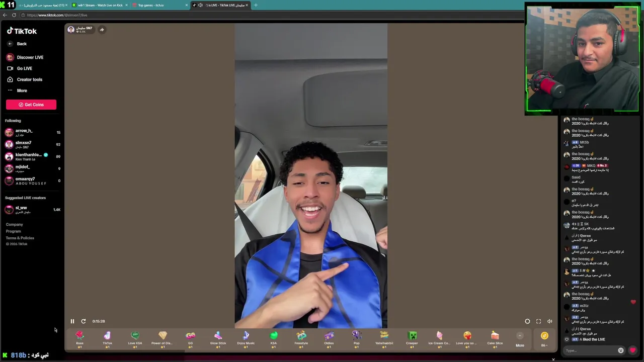
Task: Open Terms & Policies link
Action: click(20, 238)
